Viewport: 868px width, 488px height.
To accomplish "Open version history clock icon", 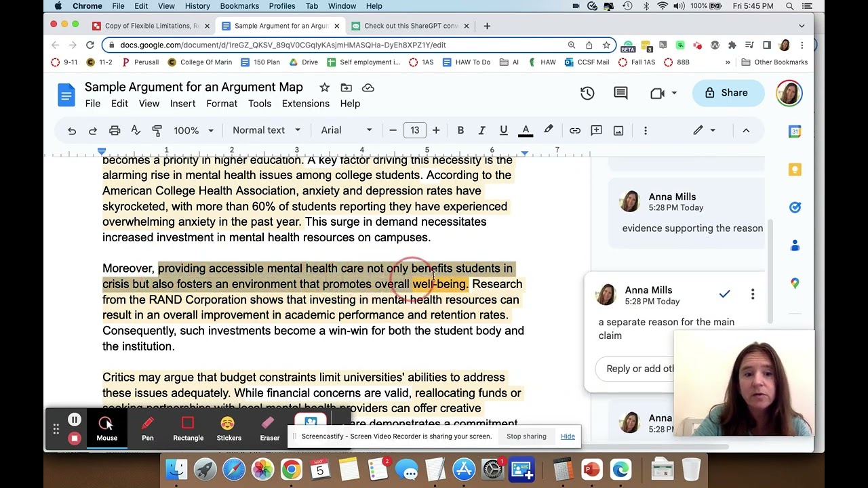I will pyautogui.click(x=587, y=93).
